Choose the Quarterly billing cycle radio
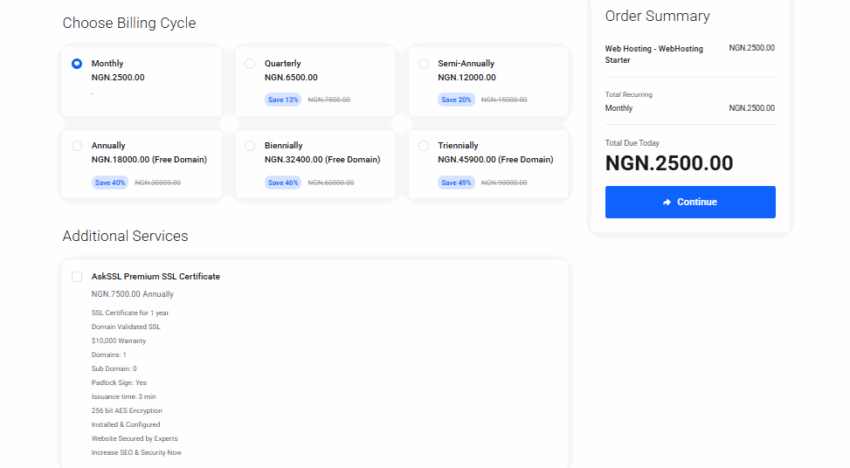The height and width of the screenshot is (468, 850). click(250, 63)
